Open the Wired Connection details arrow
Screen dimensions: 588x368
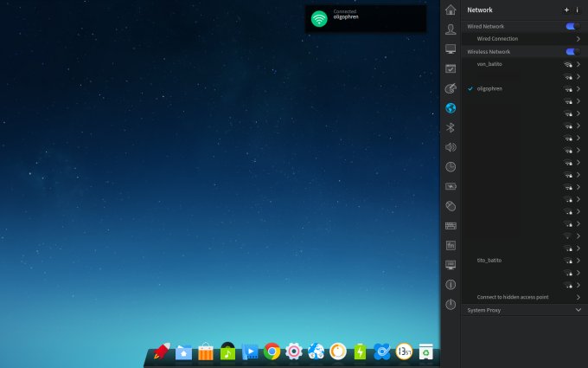click(x=578, y=39)
